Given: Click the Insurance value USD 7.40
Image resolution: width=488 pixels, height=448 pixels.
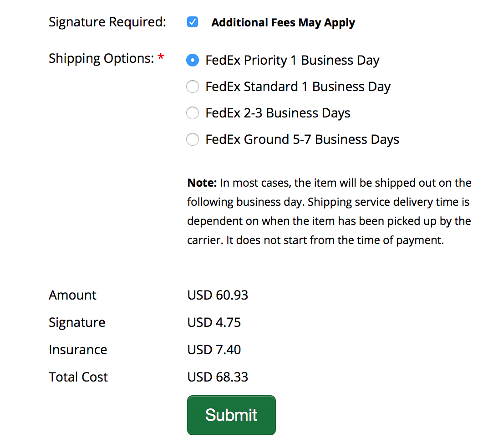Looking at the screenshot, I should [214, 350].
